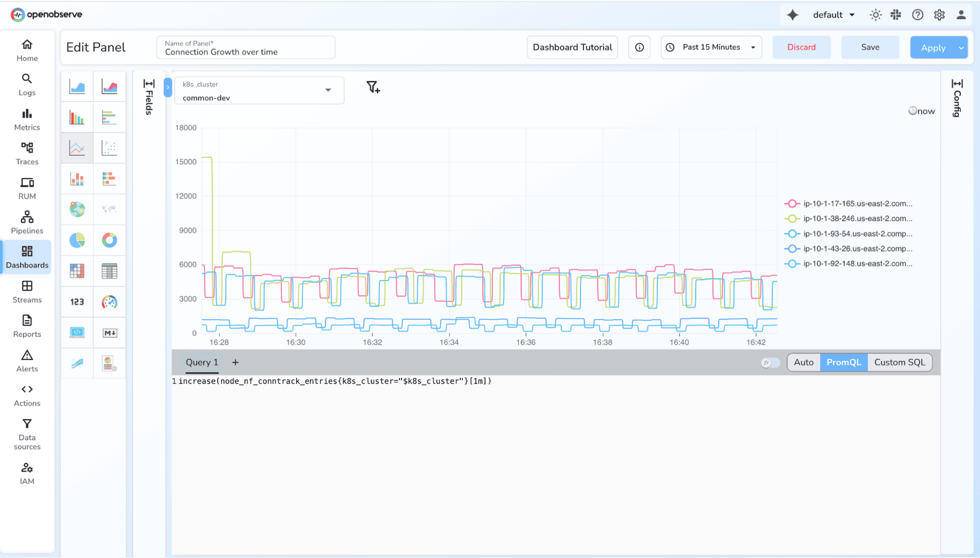The height and width of the screenshot is (558, 980).
Task: Expand the Apply button dropdown arrow
Action: point(961,48)
